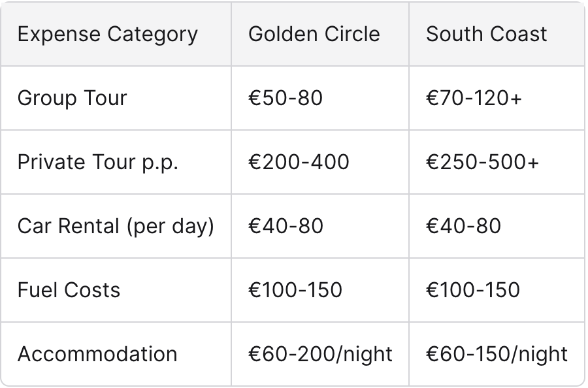Select the €200-400 private tour cell
This screenshot has width=588, height=388.
tap(299, 162)
